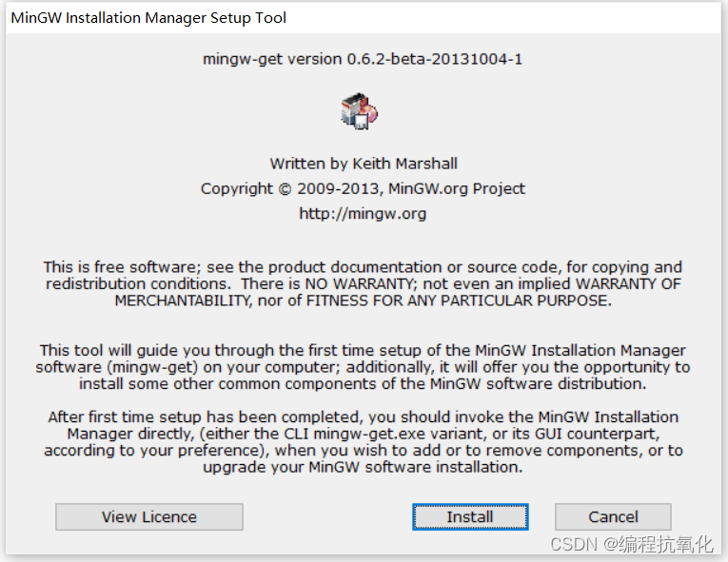Screen dimensions: 728x562
Task: Click the upgrade your MinGW software installation line
Action: click(363, 467)
